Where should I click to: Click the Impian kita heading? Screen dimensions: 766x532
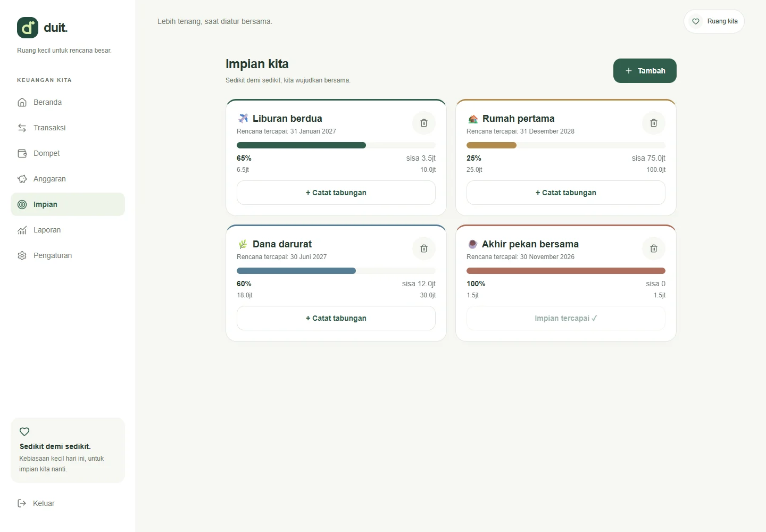(257, 64)
